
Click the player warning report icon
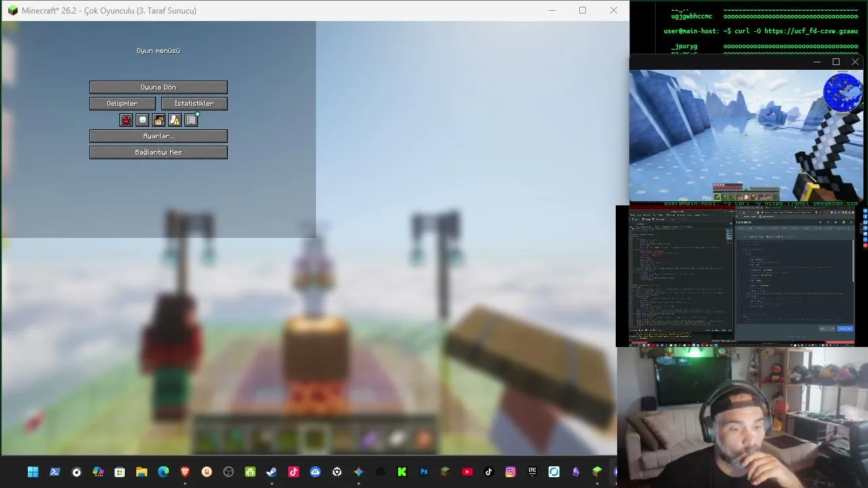175,120
